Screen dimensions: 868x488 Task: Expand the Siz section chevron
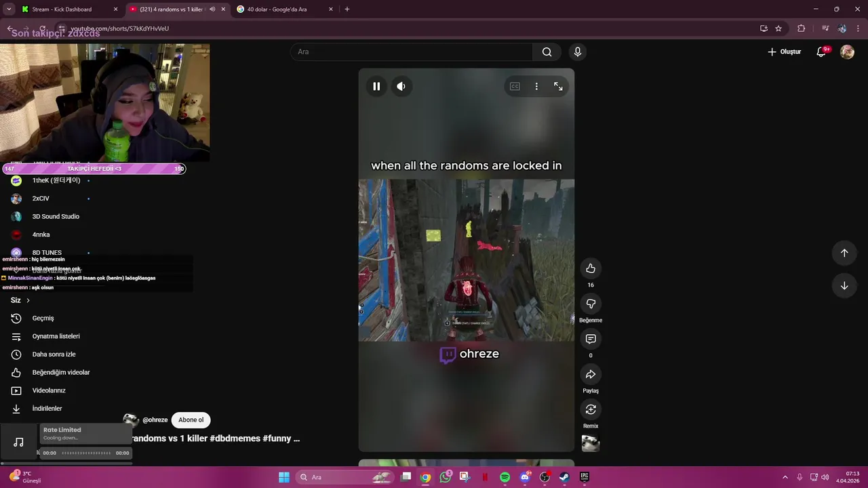point(28,300)
